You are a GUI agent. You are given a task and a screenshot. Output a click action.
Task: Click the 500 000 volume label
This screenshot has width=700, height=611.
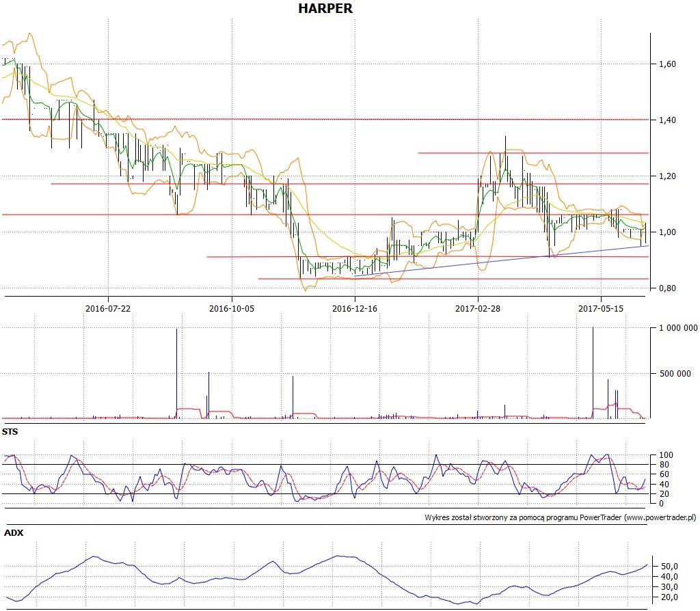[x=675, y=374]
